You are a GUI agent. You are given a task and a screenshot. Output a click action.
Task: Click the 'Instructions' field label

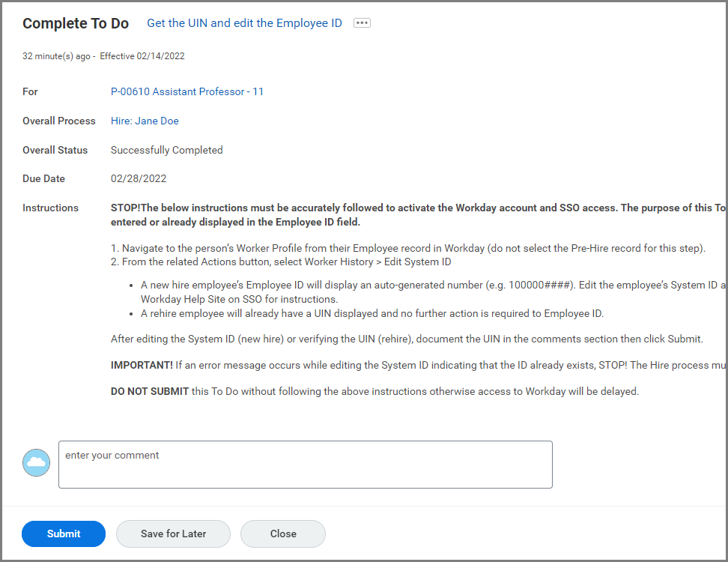[50, 208]
